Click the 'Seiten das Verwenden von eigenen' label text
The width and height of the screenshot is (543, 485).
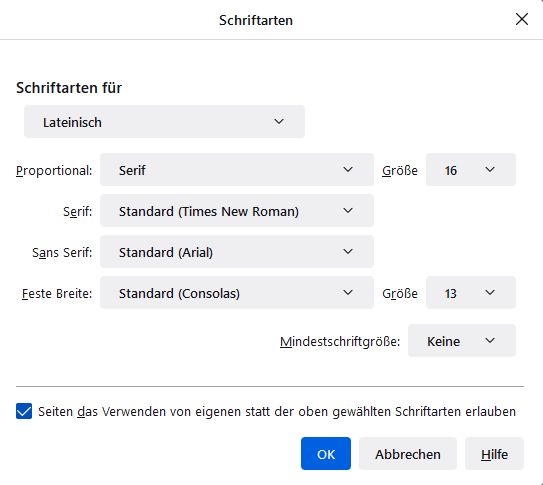[139, 412]
